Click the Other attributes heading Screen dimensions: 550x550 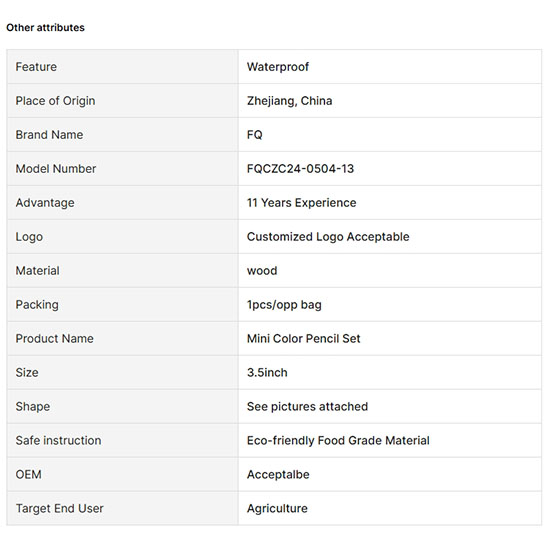tap(45, 27)
